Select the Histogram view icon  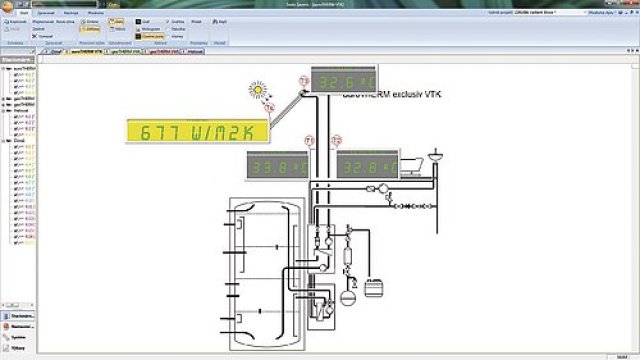point(138,29)
